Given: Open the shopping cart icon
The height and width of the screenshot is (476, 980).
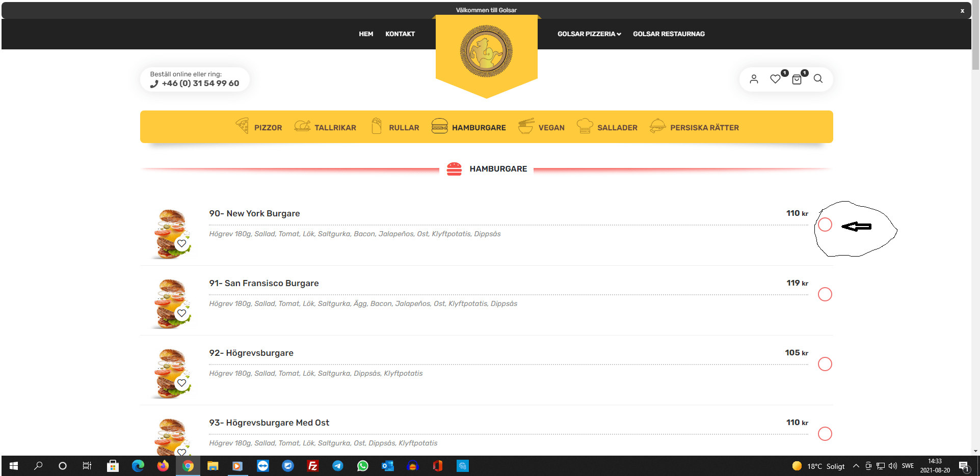Looking at the screenshot, I should pos(797,79).
